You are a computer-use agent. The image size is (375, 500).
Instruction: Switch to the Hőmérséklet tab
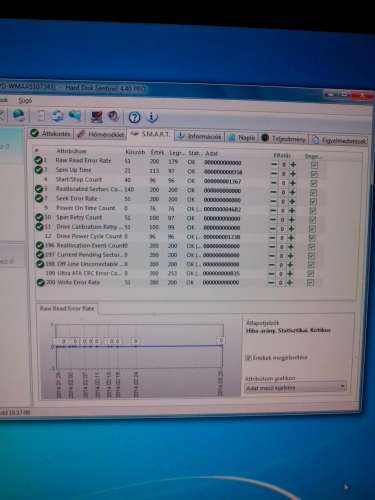[101, 134]
